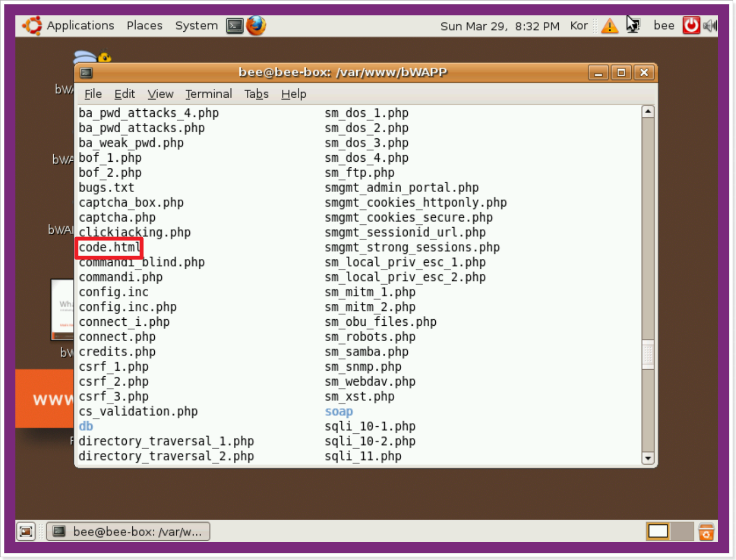The width and height of the screenshot is (736, 560).
Task: Click cs_validation.php in the listing
Action: (x=138, y=411)
